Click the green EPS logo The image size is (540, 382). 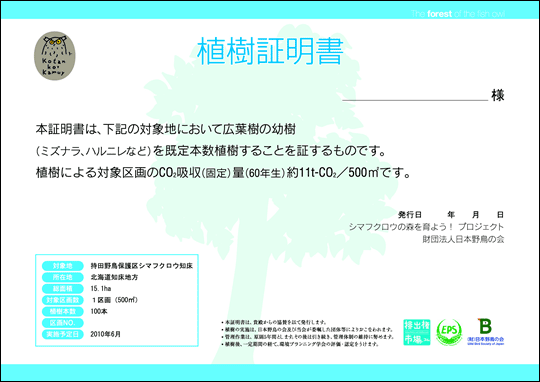point(449,332)
